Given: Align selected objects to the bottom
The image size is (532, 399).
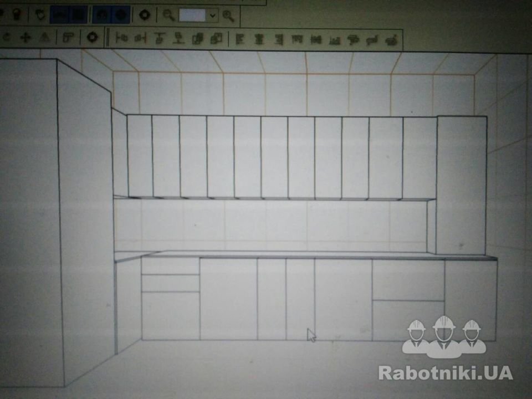Looking at the screenshot, I should 335,40.
